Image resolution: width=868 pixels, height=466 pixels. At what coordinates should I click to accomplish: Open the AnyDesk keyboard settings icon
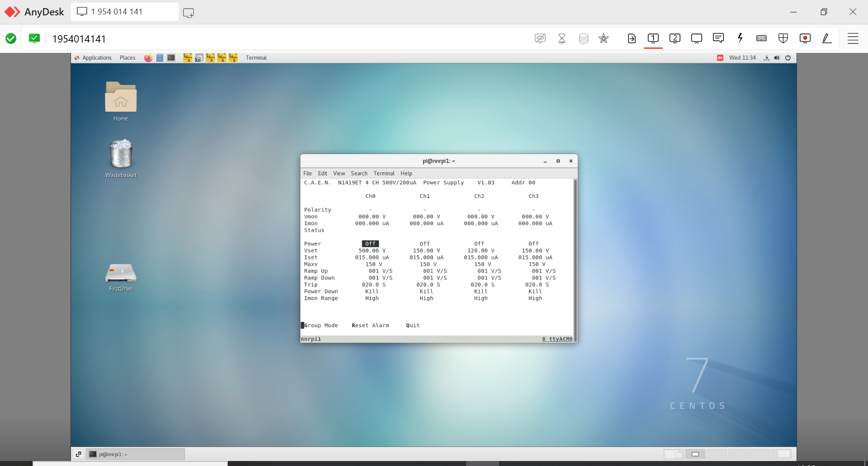tap(761, 38)
